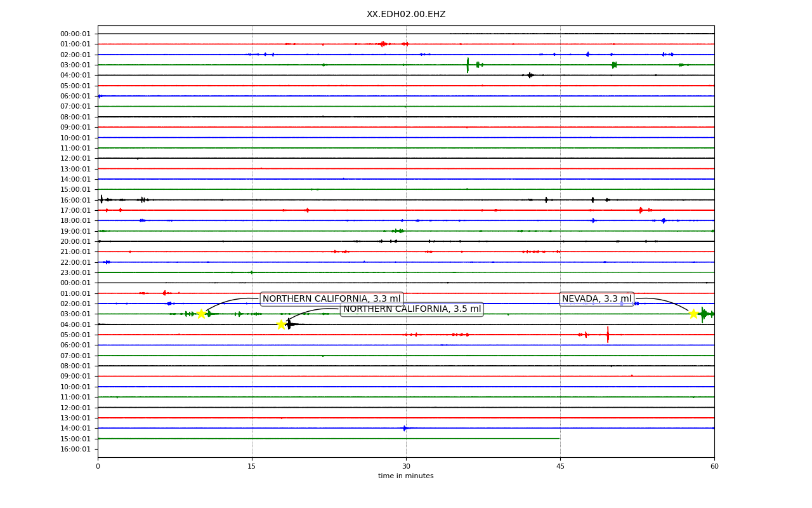The image size is (812, 508).
Task: Click the 15 tick label on the time axis
Action: tap(252, 467)
